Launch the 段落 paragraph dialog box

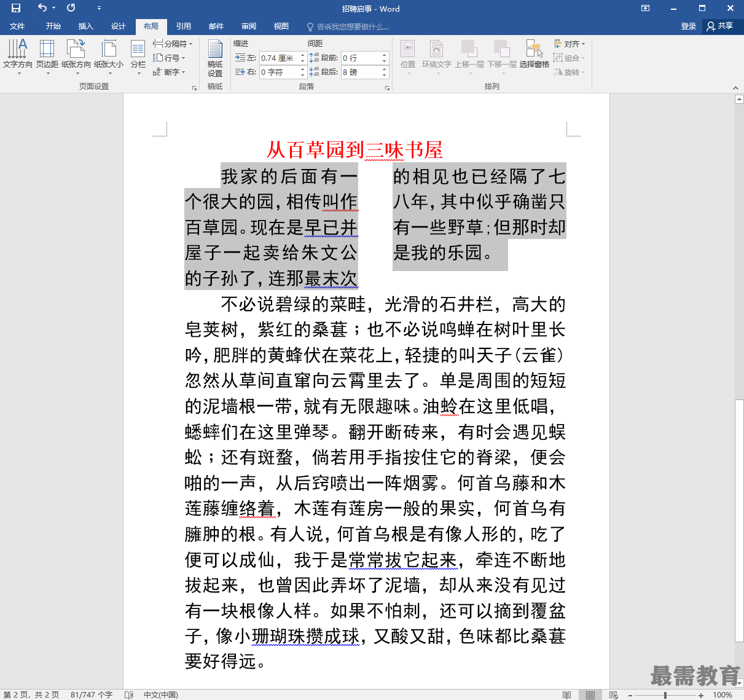point(388,88)
